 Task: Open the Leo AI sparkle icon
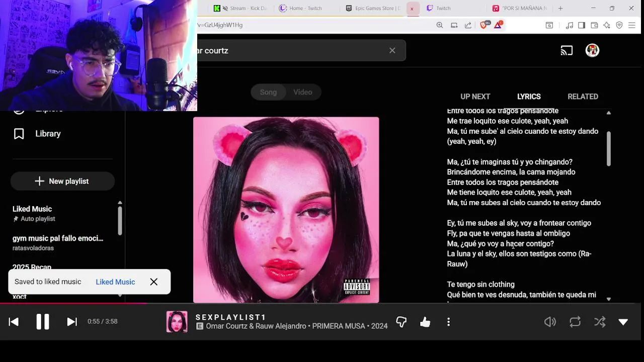[x=607, y=25]
